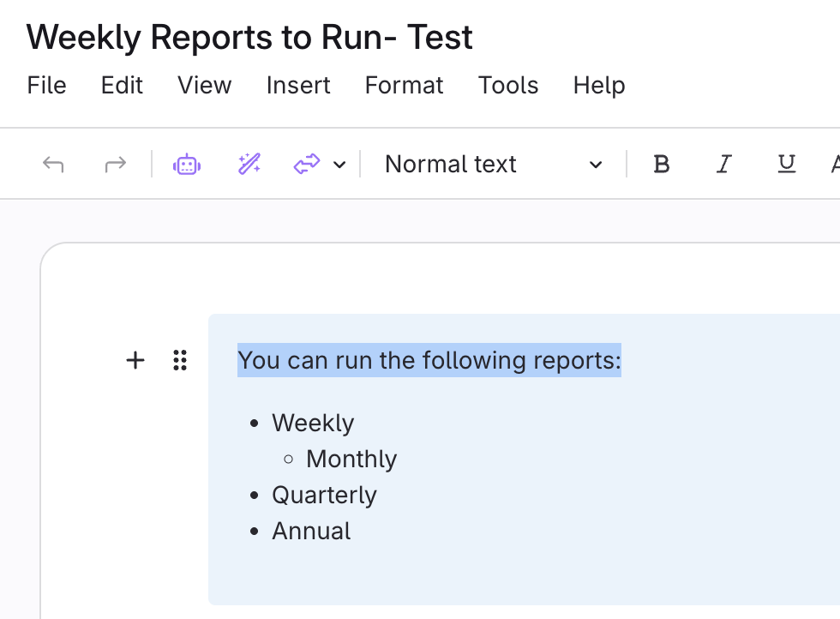Click the Monthly sub-bullet text
The image size is (840, 619).
click(351, 460)
